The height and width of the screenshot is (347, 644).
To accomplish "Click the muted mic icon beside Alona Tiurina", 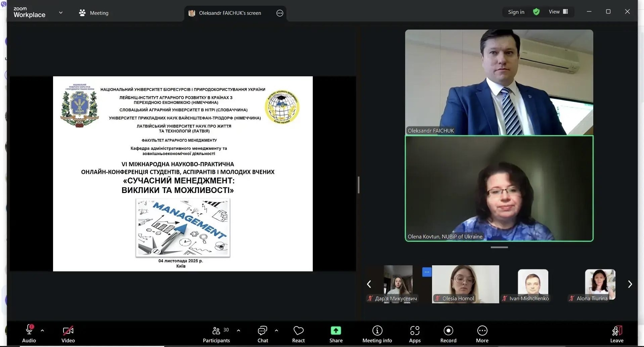I will [x=572, y=298].
